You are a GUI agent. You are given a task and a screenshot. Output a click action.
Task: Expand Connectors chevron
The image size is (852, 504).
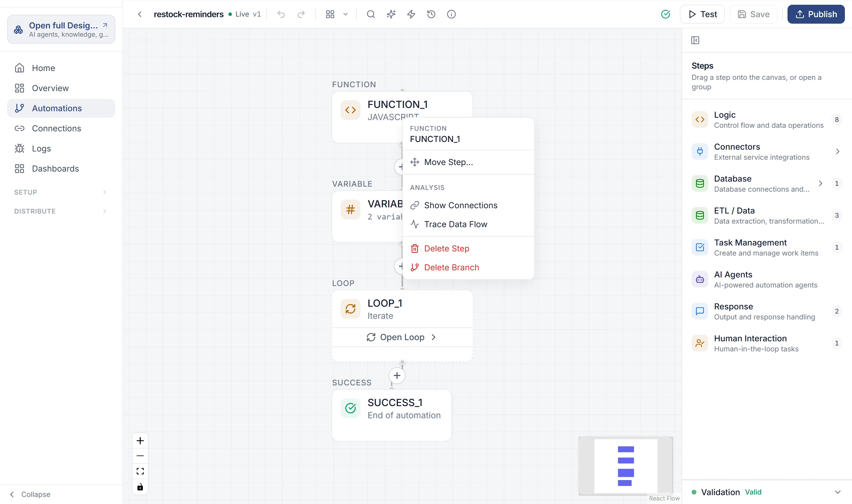(838, 151)
